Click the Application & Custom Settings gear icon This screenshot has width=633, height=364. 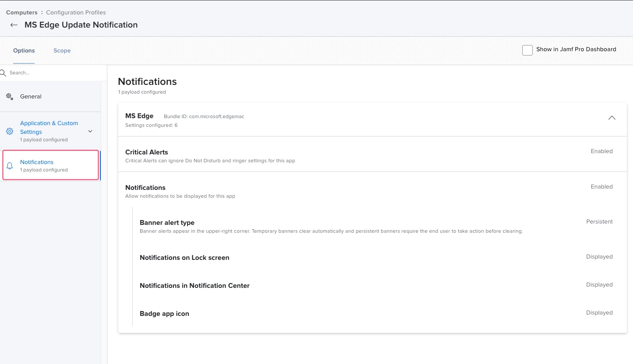coord(10,131)
